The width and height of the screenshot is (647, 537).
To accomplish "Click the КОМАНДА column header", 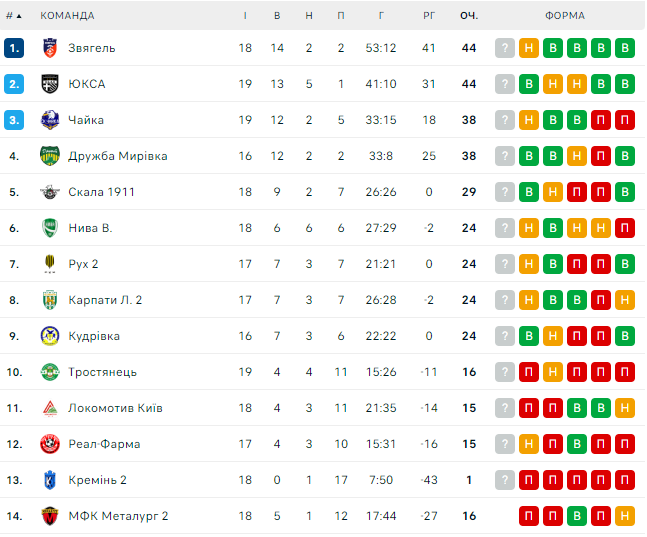I will (68, 16).
